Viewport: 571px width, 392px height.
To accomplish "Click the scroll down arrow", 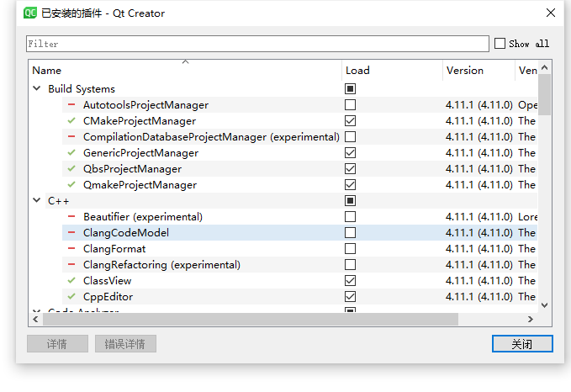I will click(x=544, y=305).
